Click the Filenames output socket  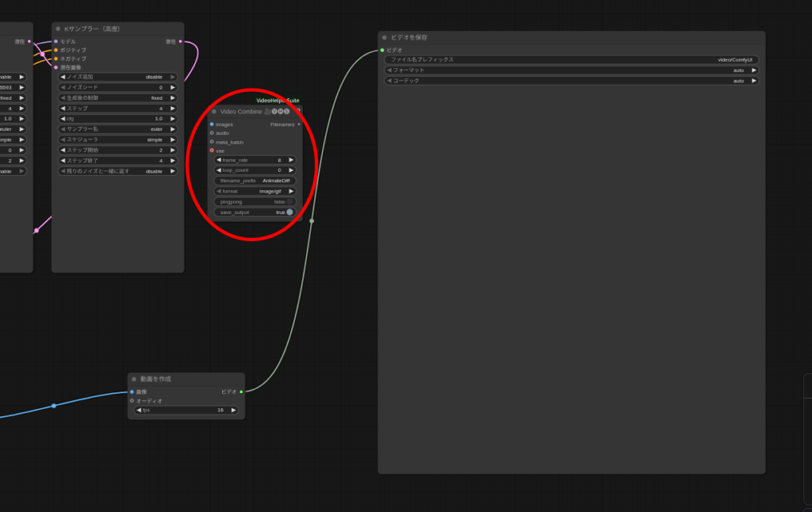(x=299, y=124)
